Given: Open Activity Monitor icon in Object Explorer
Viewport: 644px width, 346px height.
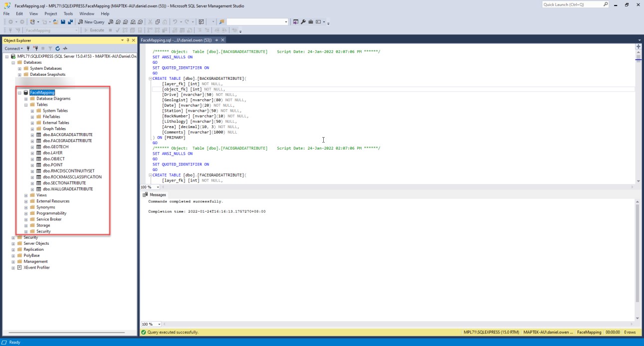Looking at the screenshot, I should pos(65,48).
